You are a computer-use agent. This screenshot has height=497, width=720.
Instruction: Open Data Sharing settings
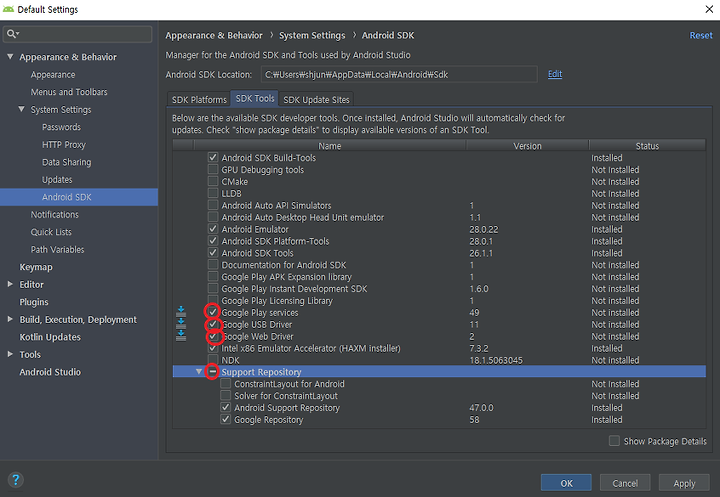pyautogui.click(x=67, y=162)
